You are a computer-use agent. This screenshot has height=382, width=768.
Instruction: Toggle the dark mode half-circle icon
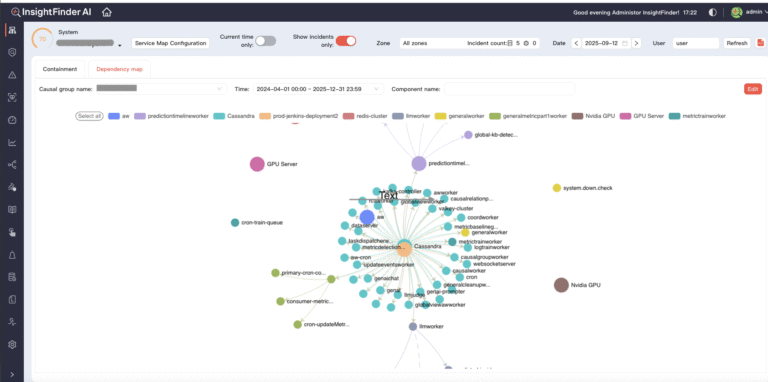tap(713, 13)
